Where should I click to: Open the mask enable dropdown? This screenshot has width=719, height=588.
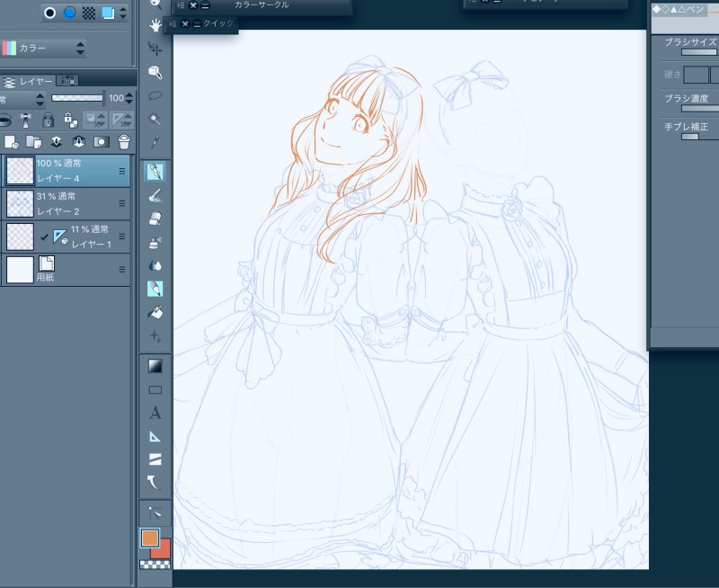point(95,120)
